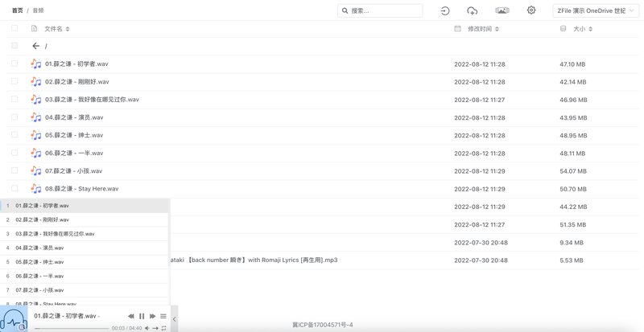
Task: Toggle the select-all checkbox in header
Action: [14, 28]
